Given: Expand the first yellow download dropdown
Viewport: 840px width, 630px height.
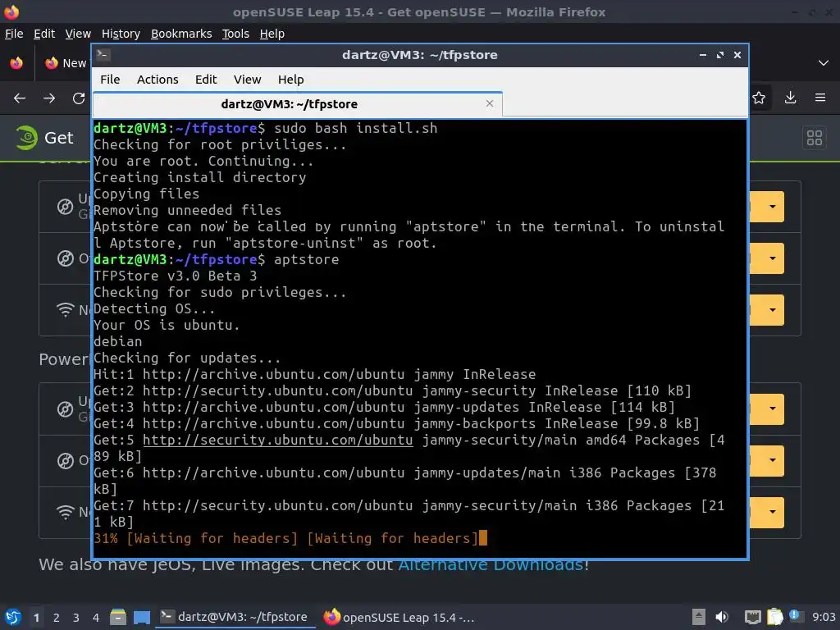Looking at the screenshot, I should click(x=773, y=207).
